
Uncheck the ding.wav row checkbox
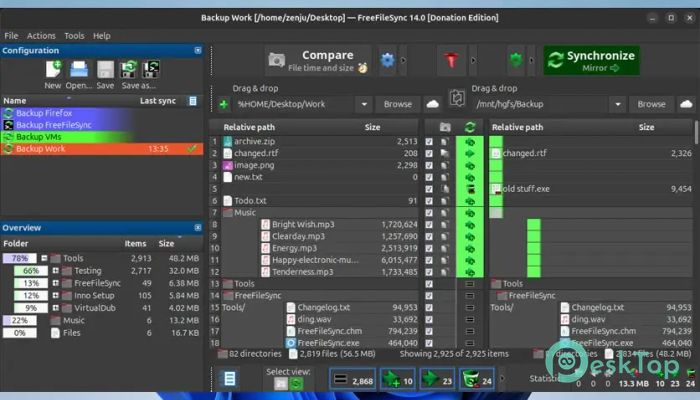(x=429, y=320)
